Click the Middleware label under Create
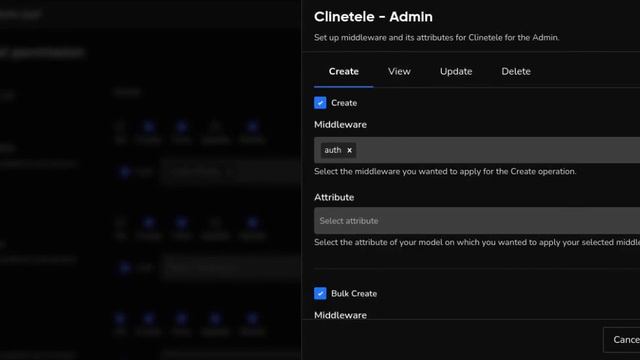 pos(340,124)
